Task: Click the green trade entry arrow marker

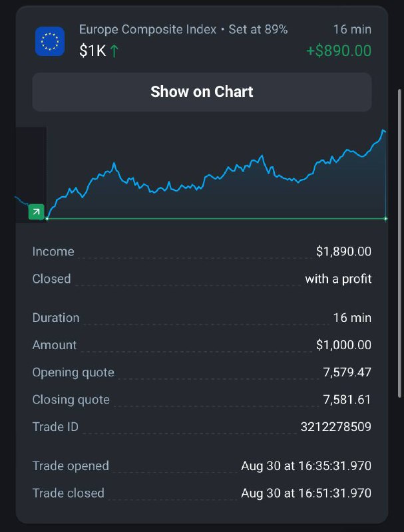Action: 37,212
